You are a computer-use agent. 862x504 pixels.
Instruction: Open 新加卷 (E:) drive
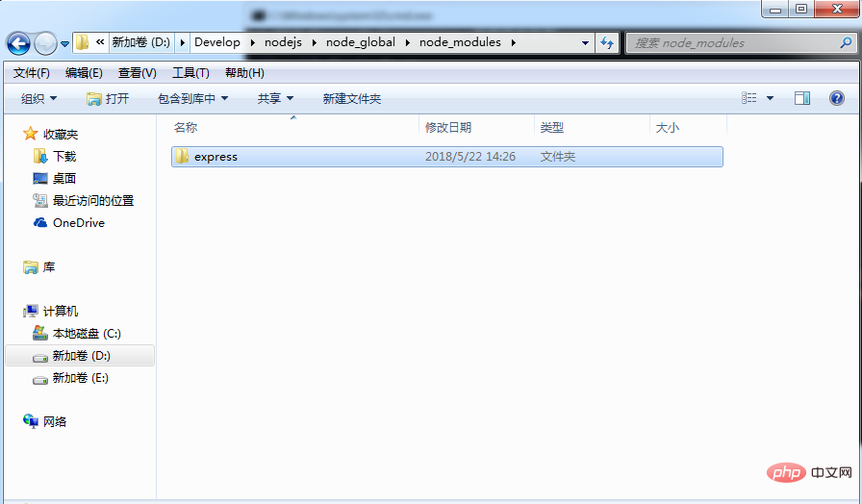pos(80,378)
